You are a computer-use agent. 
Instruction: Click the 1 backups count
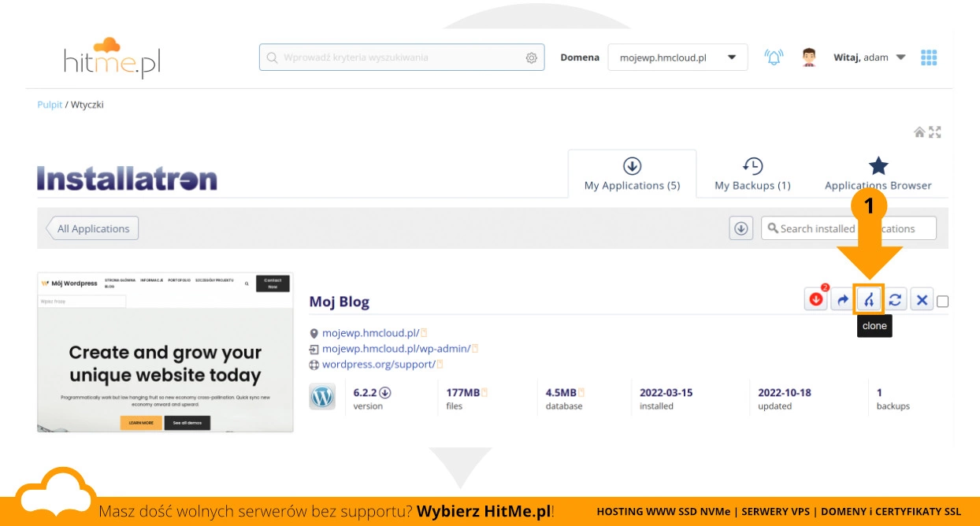click(879, 392)
